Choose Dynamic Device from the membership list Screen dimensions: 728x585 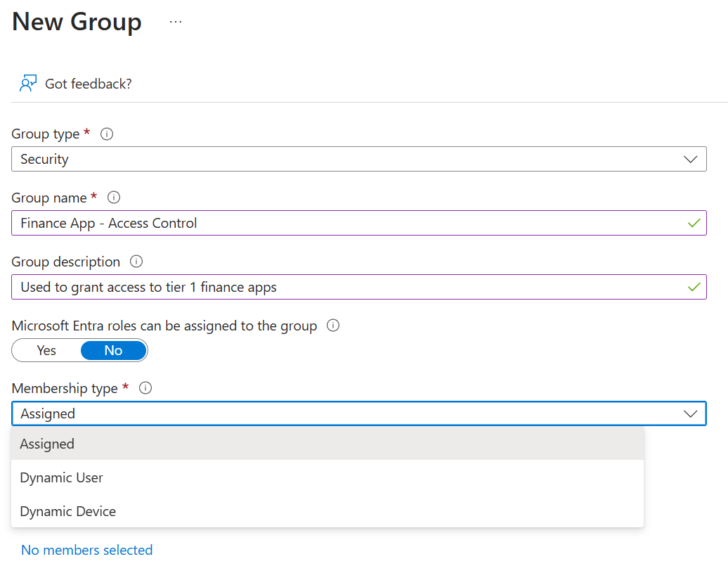pyautogui.click(x=67, y=511)
